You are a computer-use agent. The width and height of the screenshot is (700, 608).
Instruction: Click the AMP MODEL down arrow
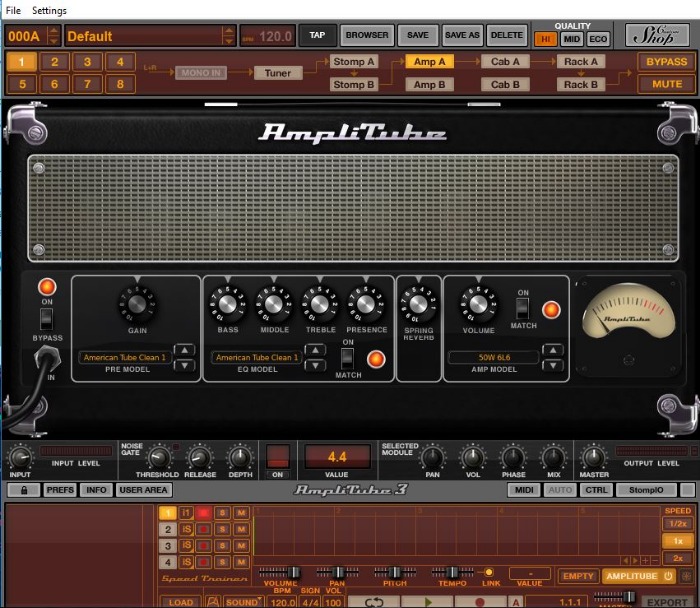(x=553, y=366)
